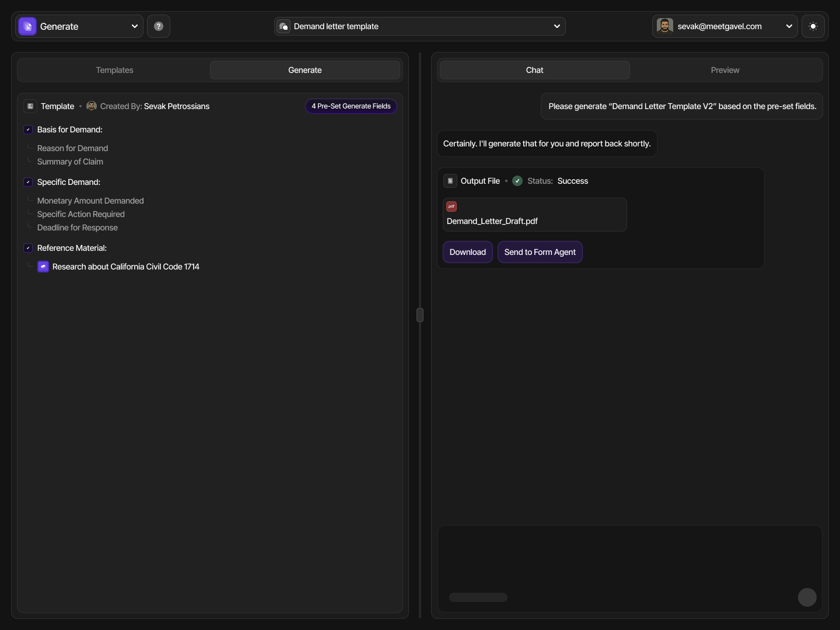Screen dimensions: 840x630
Task: Click Sevak Petrossians' avatar icon
Action: (92, 106)
